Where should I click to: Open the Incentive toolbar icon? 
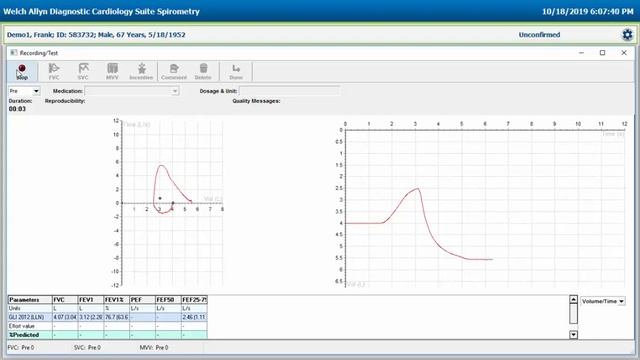(141, 71)
